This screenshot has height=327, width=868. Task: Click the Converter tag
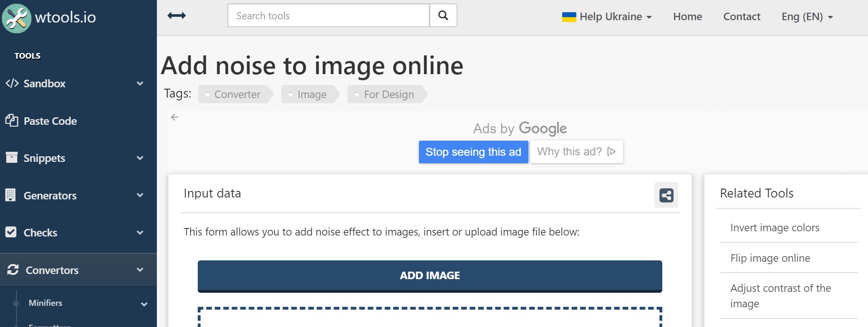point(236,94)
